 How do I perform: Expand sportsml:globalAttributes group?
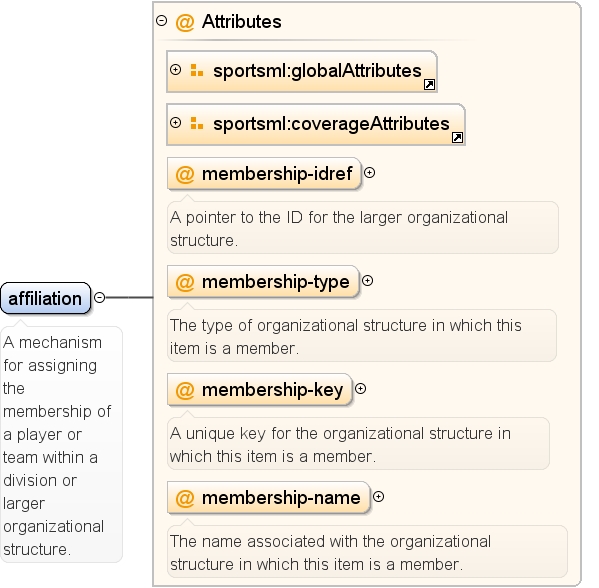(175, 70)
